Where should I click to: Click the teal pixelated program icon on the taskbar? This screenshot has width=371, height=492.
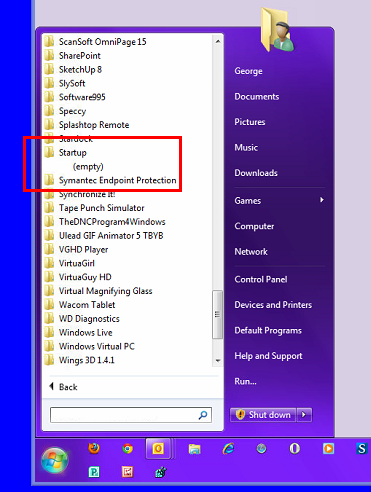click(161, 472)
